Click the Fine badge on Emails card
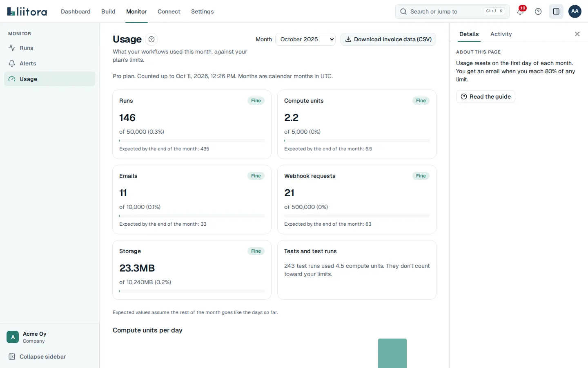The width and height of the screenshot is (588, 368). (256, 176)
